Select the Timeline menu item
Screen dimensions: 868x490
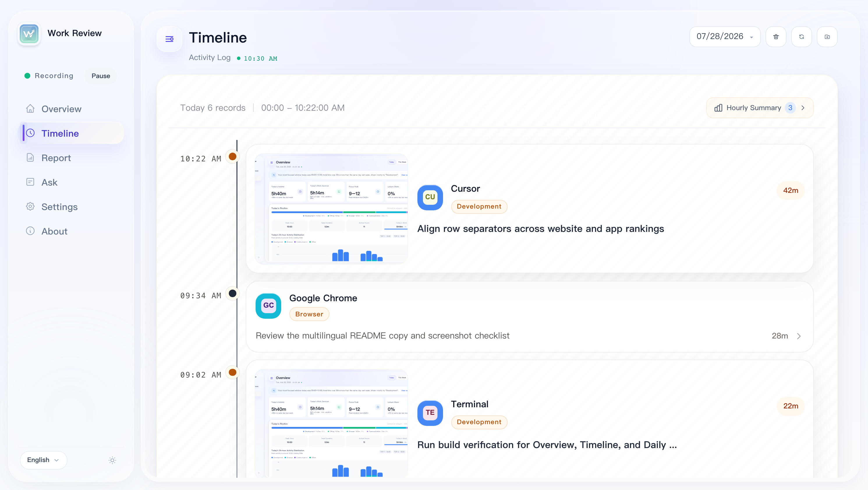pos(71,133)
